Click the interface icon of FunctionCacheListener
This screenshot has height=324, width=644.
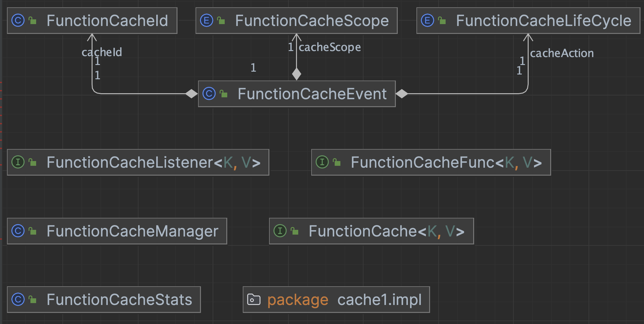[x=18, y=162]
